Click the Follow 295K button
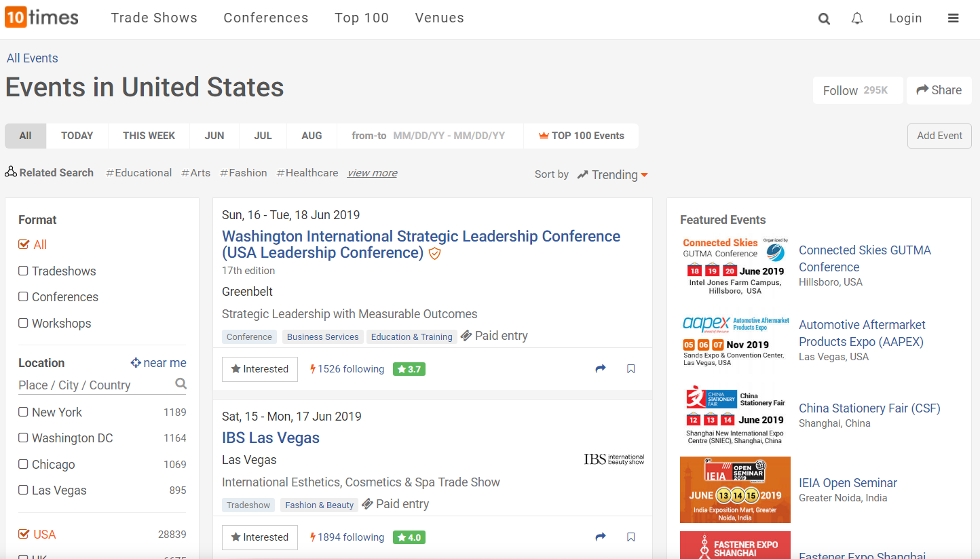 coord(857,90)
